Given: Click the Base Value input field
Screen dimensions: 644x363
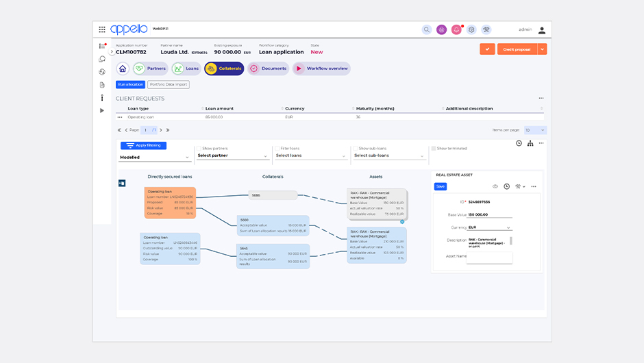Looking at the screenshot, I should 489,214.
